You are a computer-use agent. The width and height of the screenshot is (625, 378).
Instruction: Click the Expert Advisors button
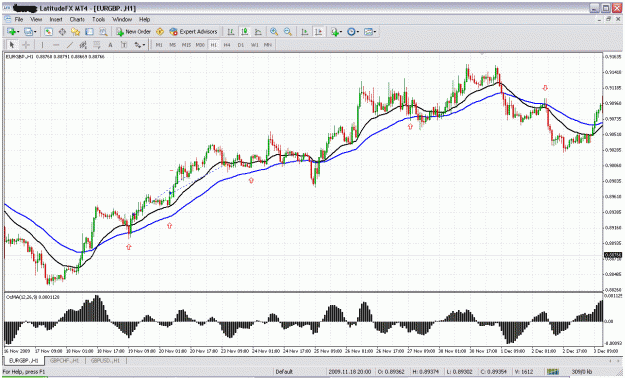point(193,32)
